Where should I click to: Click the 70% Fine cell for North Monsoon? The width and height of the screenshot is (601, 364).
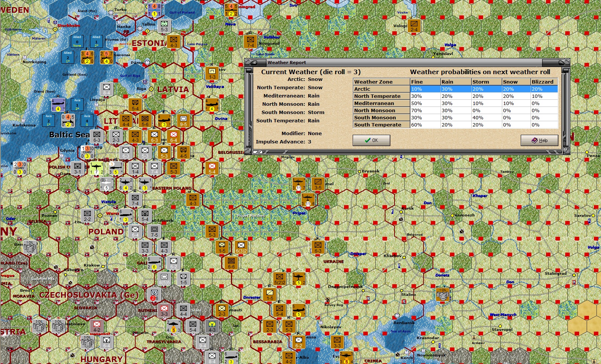(425, 111)
